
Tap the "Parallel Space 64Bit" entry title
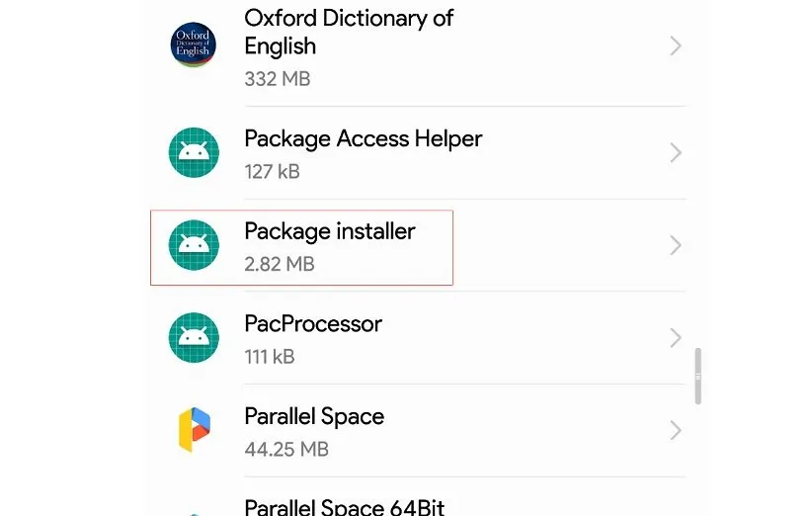(x=345, y=506)
